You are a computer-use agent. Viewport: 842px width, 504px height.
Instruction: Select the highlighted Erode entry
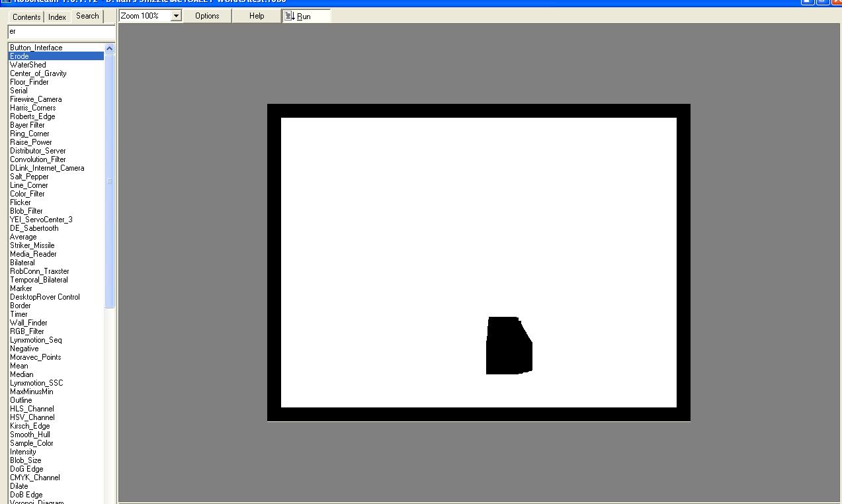pyautogui.click(x=20, y=56)
